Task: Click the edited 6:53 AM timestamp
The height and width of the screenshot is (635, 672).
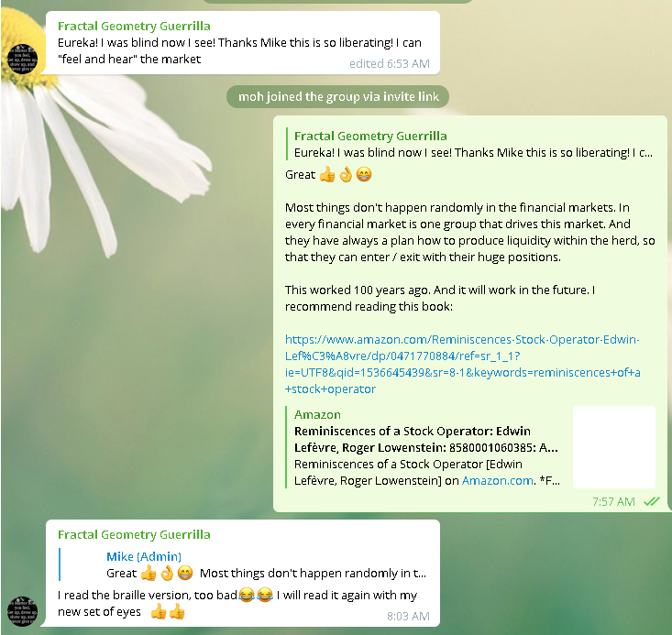Action: 389,64
